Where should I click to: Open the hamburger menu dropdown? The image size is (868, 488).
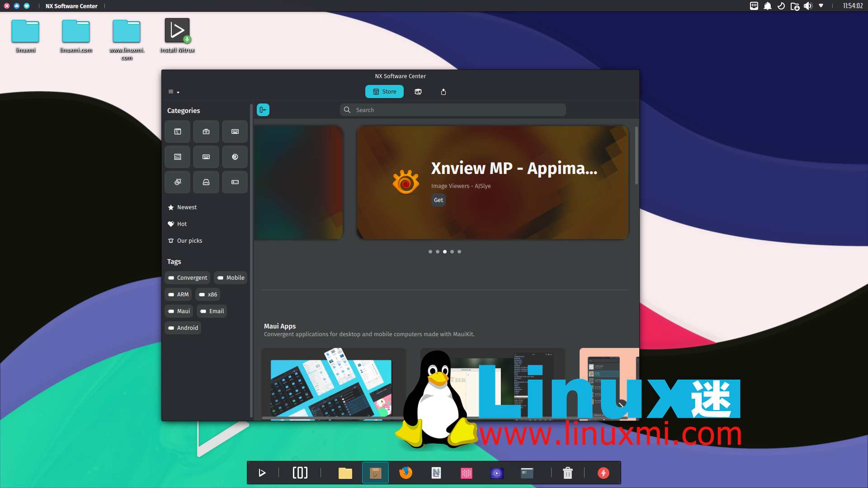pyautogui.click(x=174, y=92)
